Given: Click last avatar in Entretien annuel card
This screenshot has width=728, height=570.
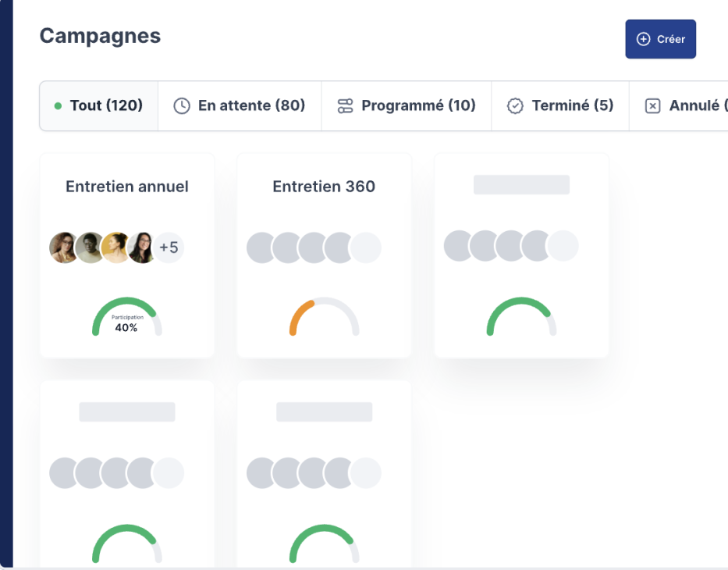Looking at the screenshot, I should tap(142, 248).
